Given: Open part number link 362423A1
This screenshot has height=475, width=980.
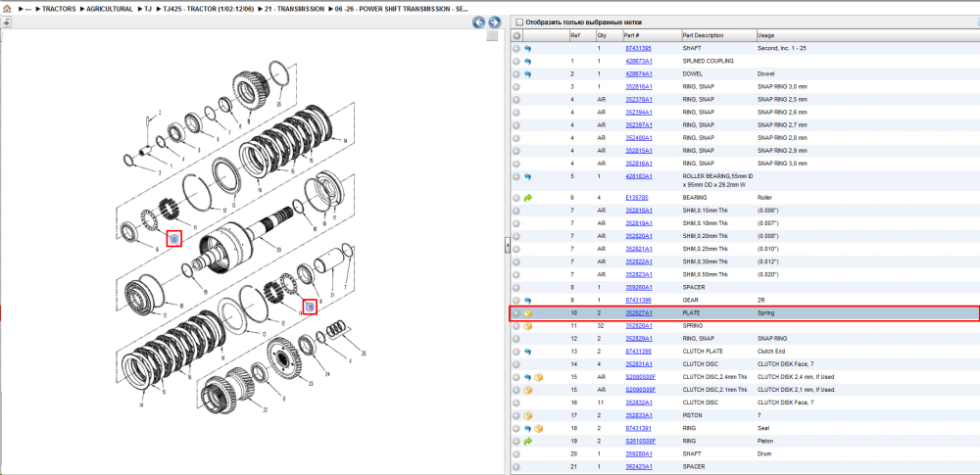Looking at the screenshot, I should pyautogui.click(x=639, y=467).
